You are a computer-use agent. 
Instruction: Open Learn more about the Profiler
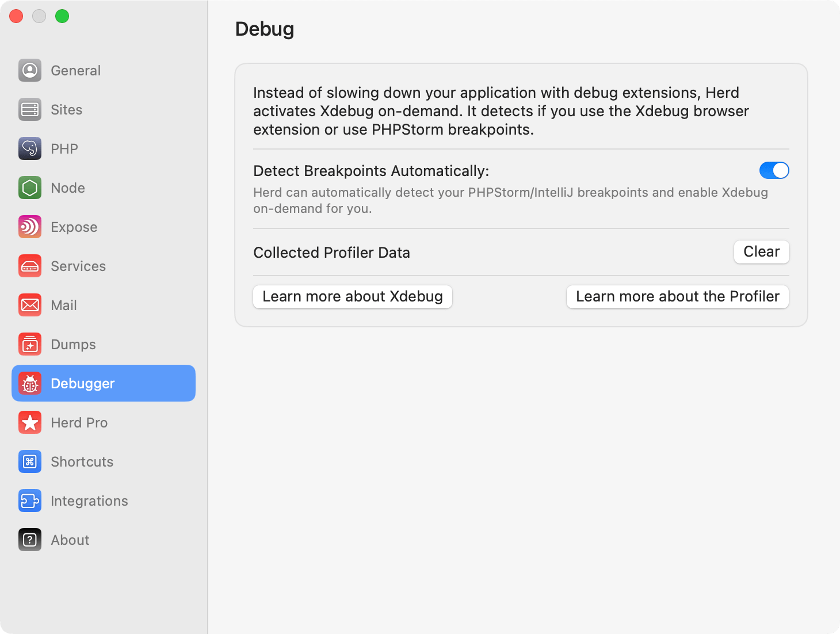tap(677, 296)
